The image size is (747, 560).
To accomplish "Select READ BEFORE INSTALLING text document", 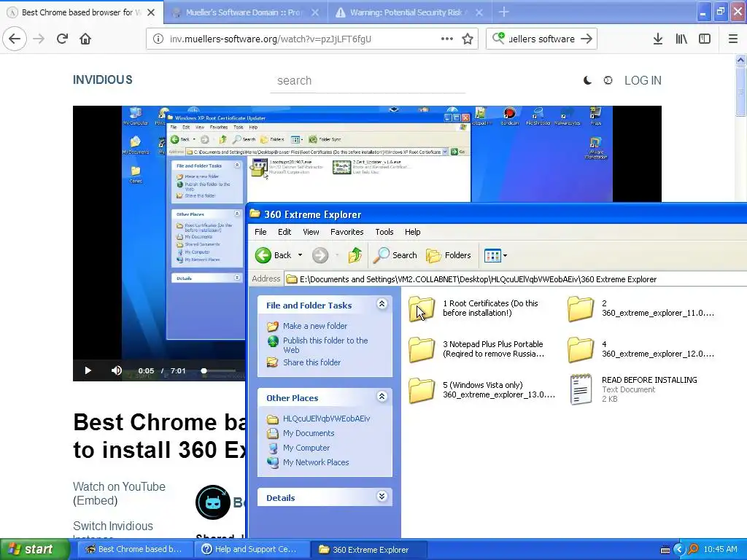I will click(634, 389).
